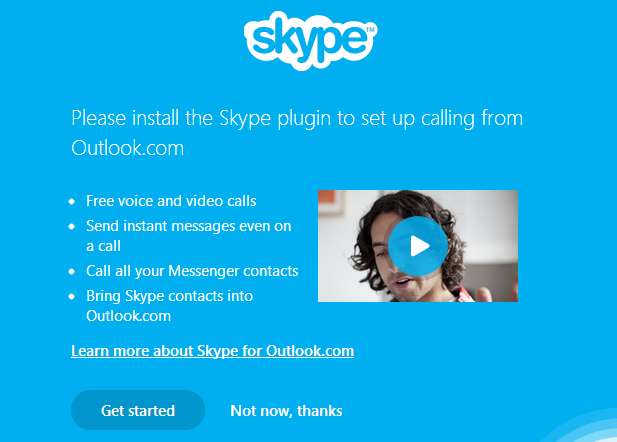Play the Skype intro video
Viewport: 617px width, 442px height.
tap(418, 246)
